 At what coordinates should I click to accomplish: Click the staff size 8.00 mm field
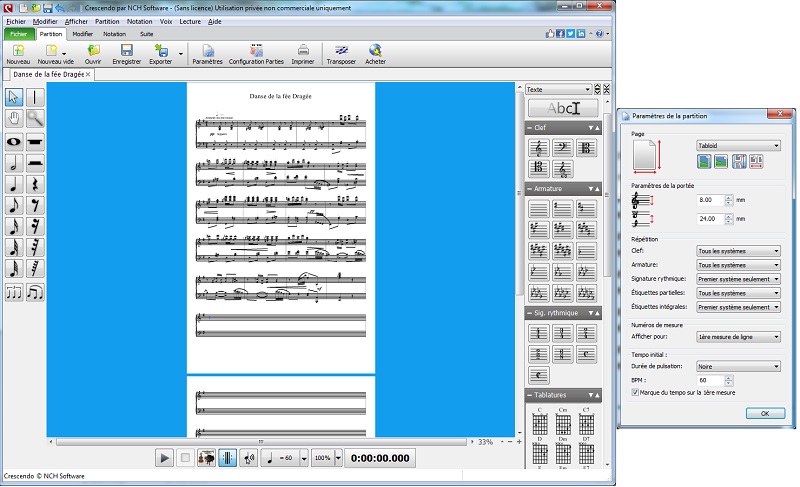pos(710,200)
